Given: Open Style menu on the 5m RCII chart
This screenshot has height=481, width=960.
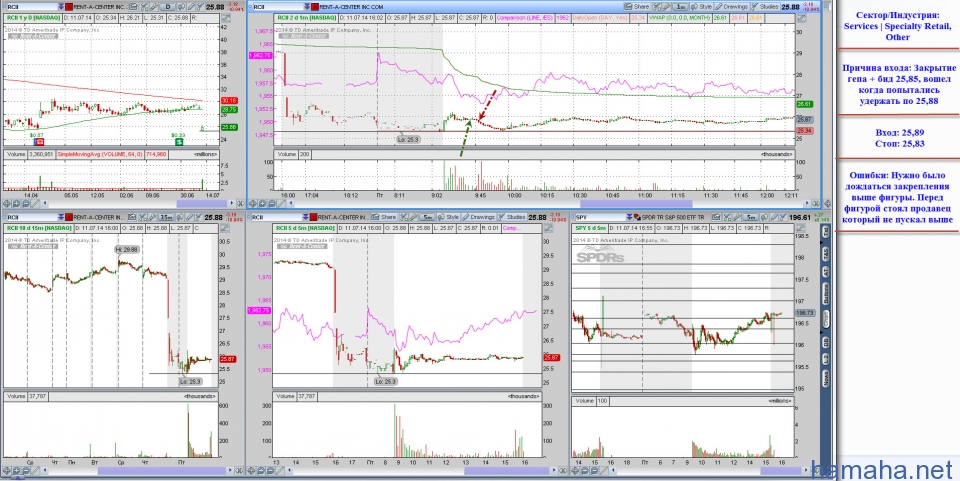Looking at the screenshot, I should (x=449, y=217).
